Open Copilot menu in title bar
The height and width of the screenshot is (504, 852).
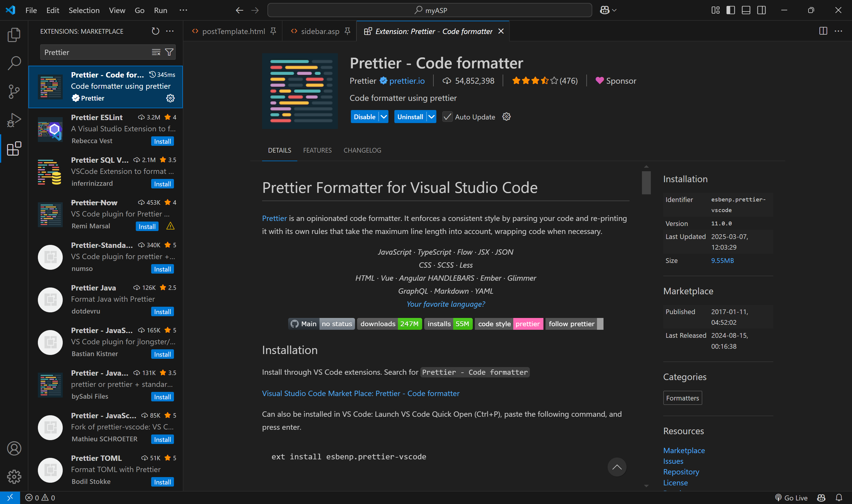point(608,10)
